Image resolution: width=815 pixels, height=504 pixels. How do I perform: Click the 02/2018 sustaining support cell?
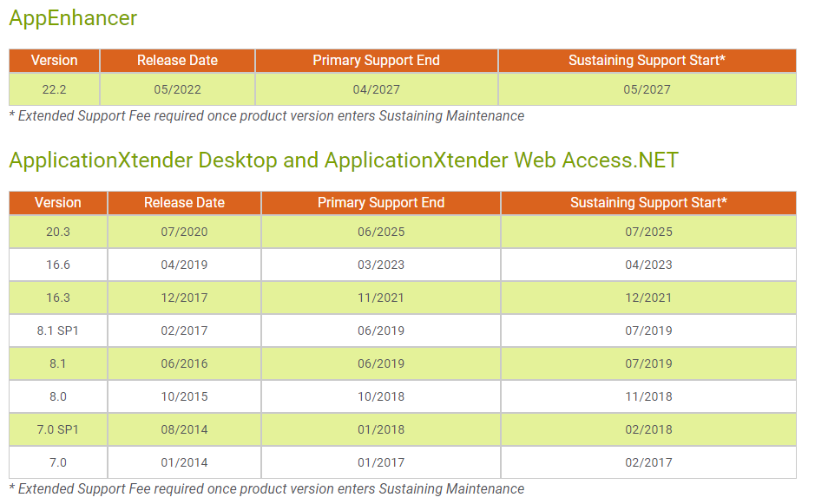point(648,429)
